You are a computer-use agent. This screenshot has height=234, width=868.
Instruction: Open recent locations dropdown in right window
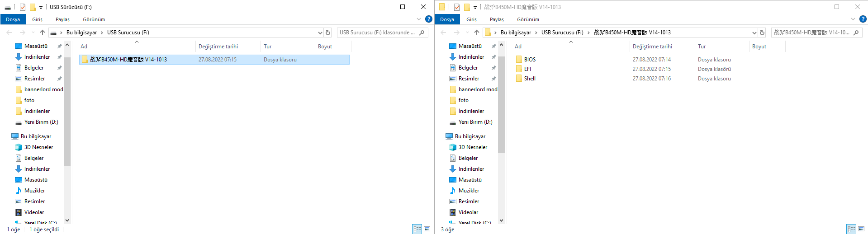click(467, 33)
